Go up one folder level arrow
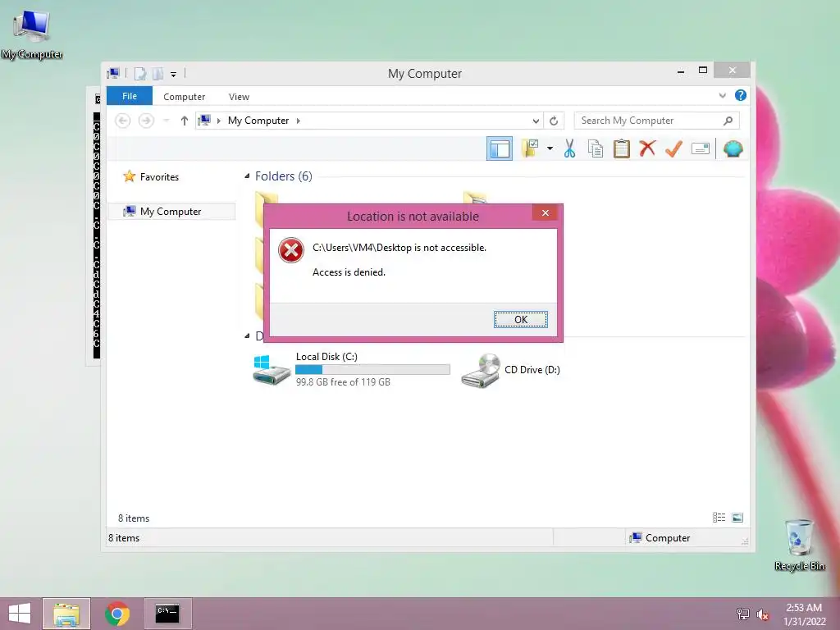840x630 pixels. (185, 121)
